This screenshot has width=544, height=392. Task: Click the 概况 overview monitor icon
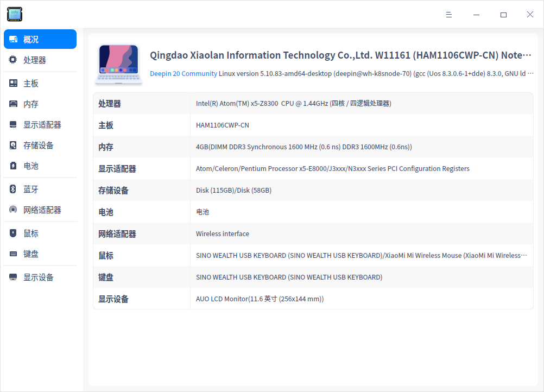[x=13, y=39]
